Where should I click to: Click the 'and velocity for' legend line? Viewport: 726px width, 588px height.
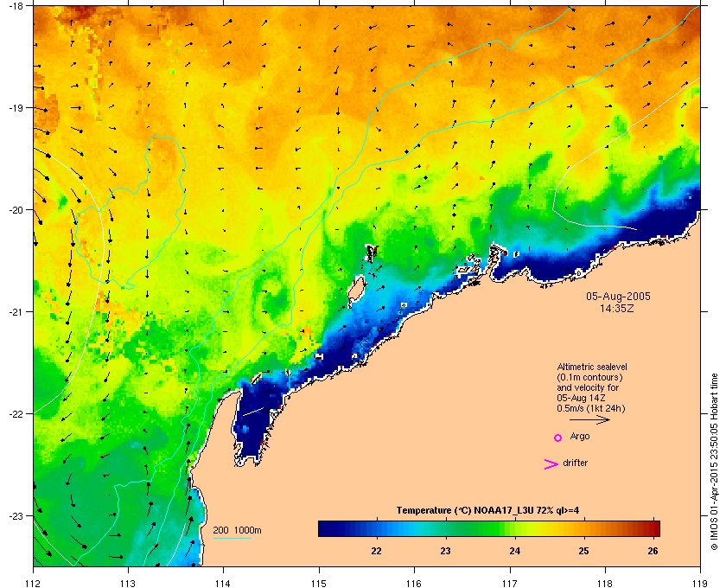[x=588, y=387]
